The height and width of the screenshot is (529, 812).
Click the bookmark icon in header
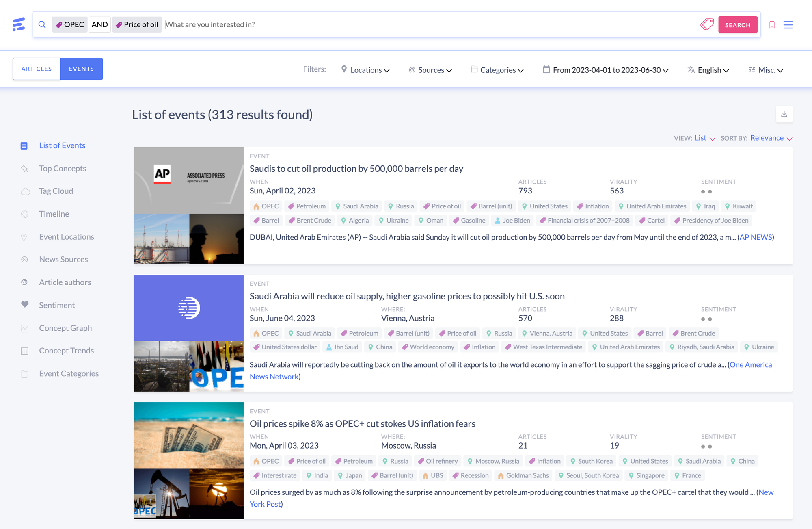pyautogui.click(x=772, y=25)
